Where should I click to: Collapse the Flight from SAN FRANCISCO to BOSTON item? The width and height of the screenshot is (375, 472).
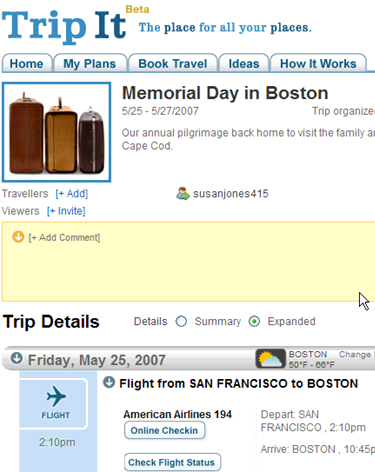[x=109, y=382]
